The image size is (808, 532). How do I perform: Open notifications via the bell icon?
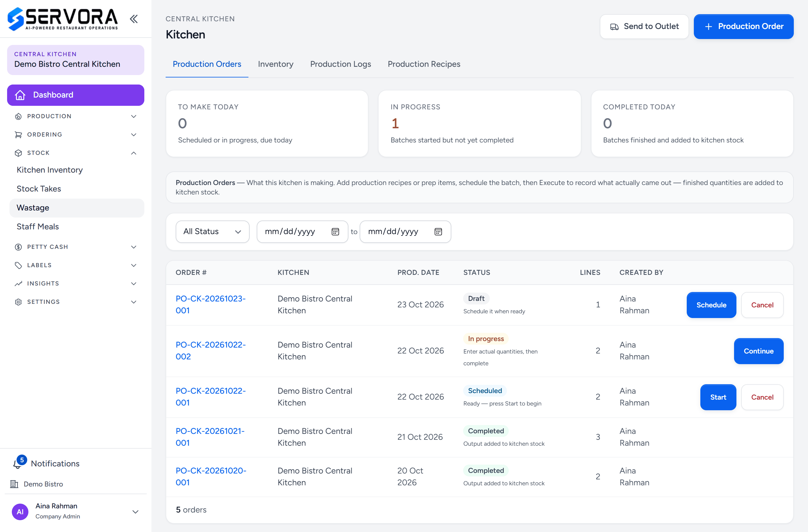(x=17, y=464)
